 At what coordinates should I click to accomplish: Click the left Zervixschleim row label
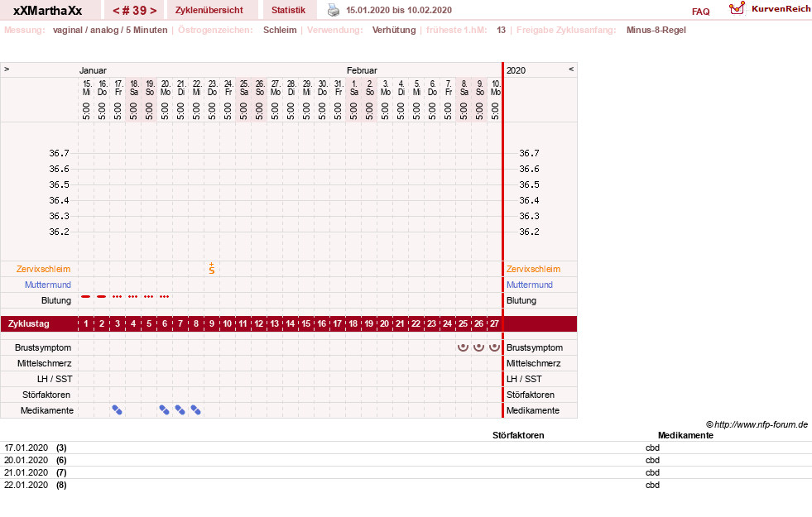point(43,269)
